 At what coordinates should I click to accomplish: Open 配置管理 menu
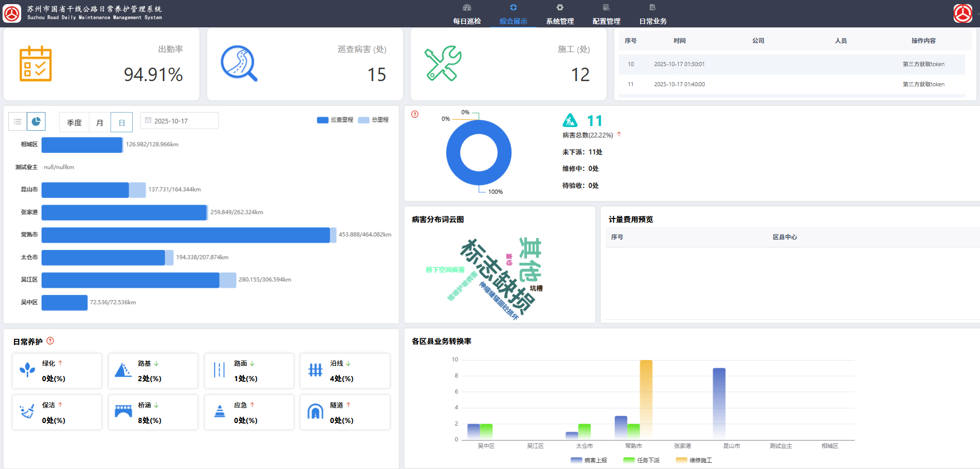click(x=606, y=14)
